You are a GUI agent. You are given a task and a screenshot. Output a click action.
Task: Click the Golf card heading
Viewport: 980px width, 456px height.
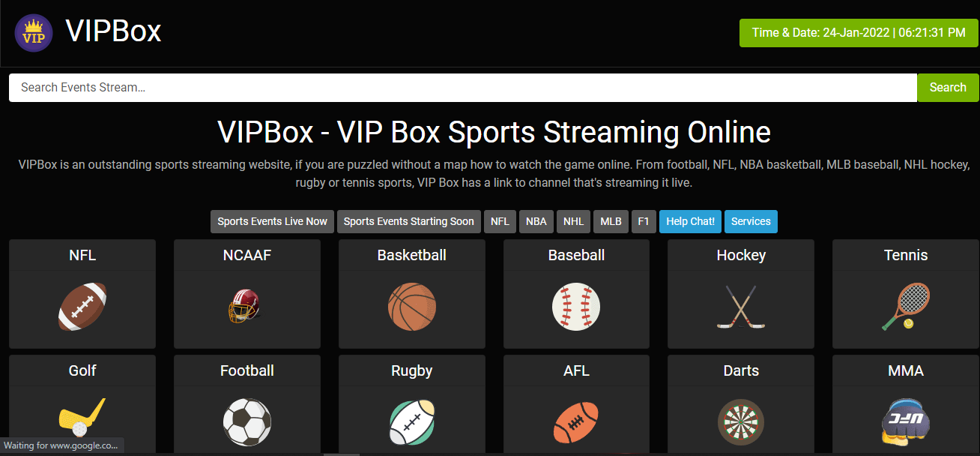tap(82, 370)
